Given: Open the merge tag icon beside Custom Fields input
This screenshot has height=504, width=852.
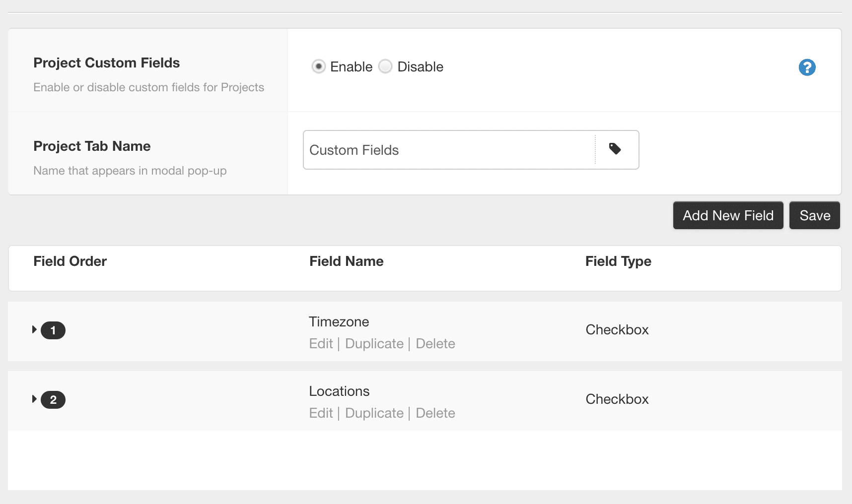Looking at the screenshot, I should (616, 149).
